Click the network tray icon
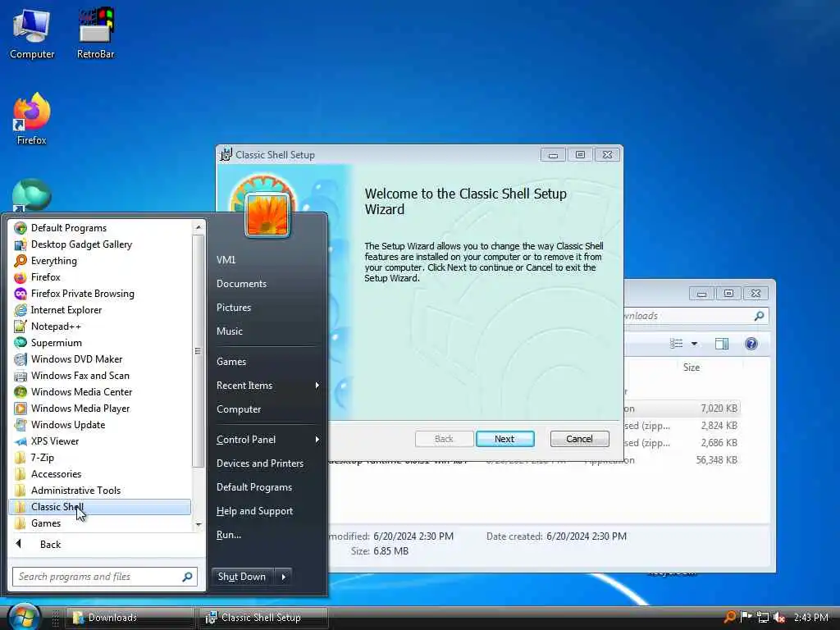The height and width of the screenshot is (630, 840). click(x=763, y=617)
